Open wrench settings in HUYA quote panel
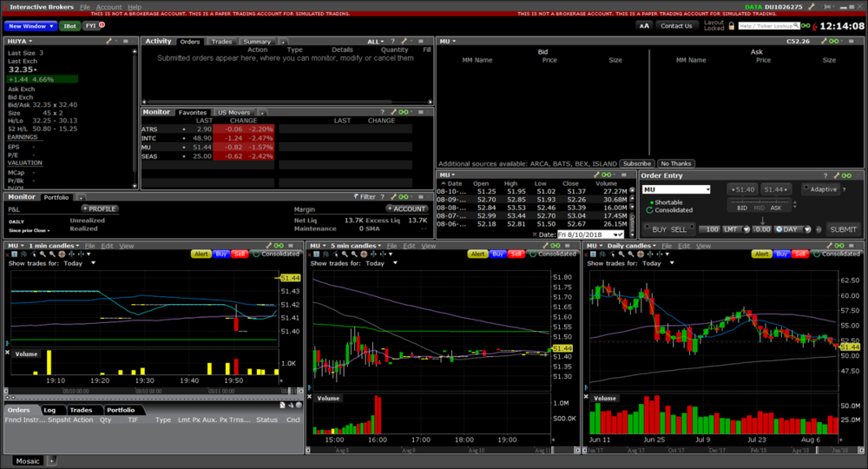868x469 pixels. coord(109,41)
